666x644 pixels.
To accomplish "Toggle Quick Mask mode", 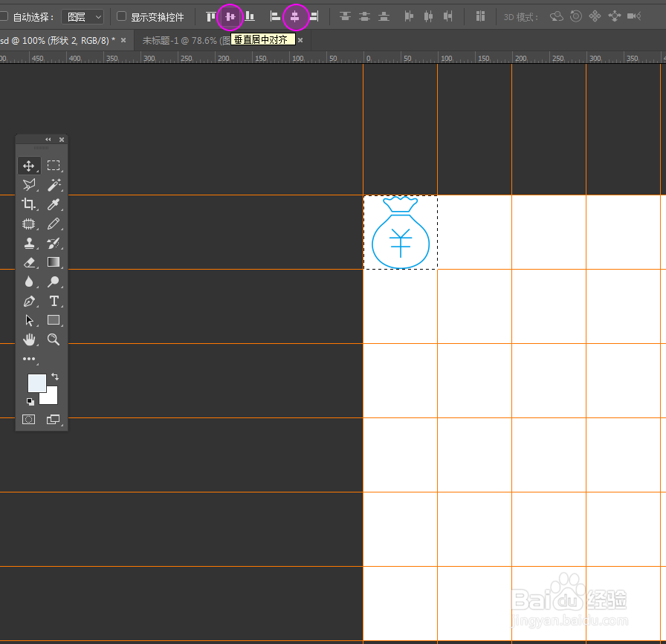I will tap(28, 420).
